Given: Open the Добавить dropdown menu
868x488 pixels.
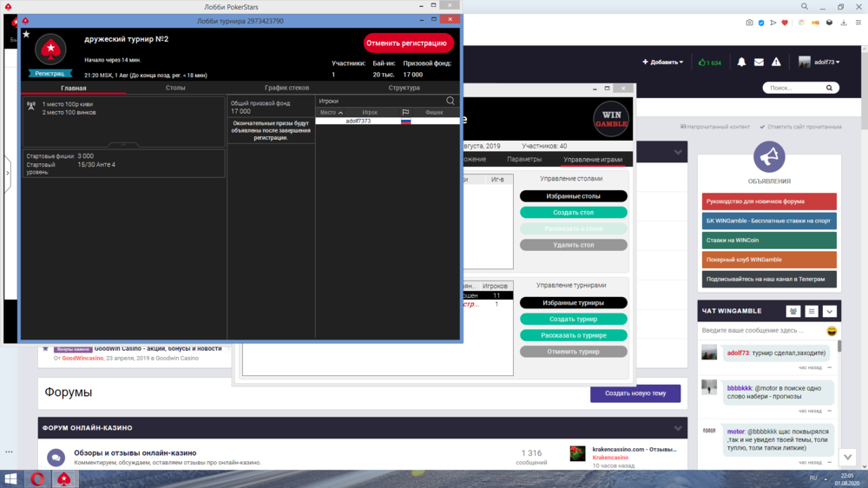Looking at the screenshot, I should [662, 63].
